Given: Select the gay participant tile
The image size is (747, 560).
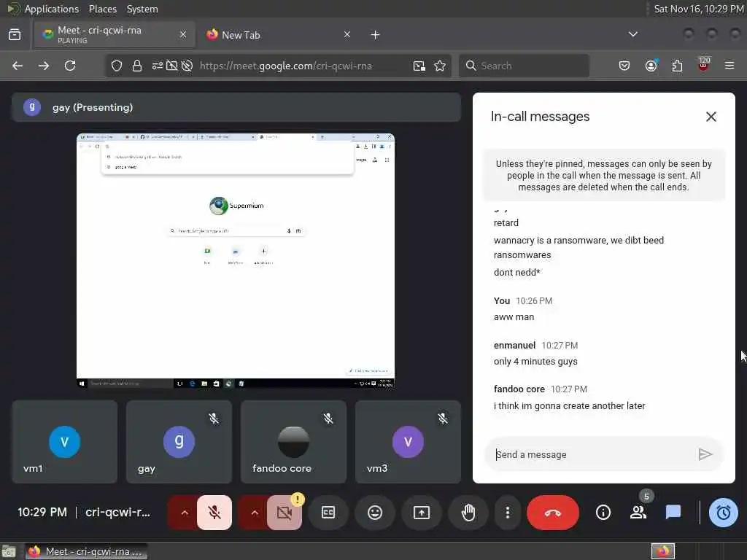Looking at the screenshot, I should point(179,442).
